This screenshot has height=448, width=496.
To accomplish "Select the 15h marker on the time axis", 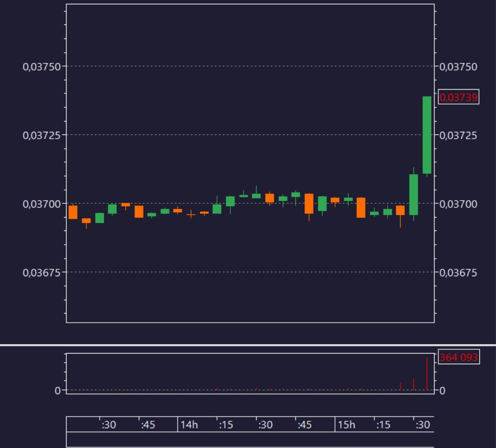I will [346, 425].
